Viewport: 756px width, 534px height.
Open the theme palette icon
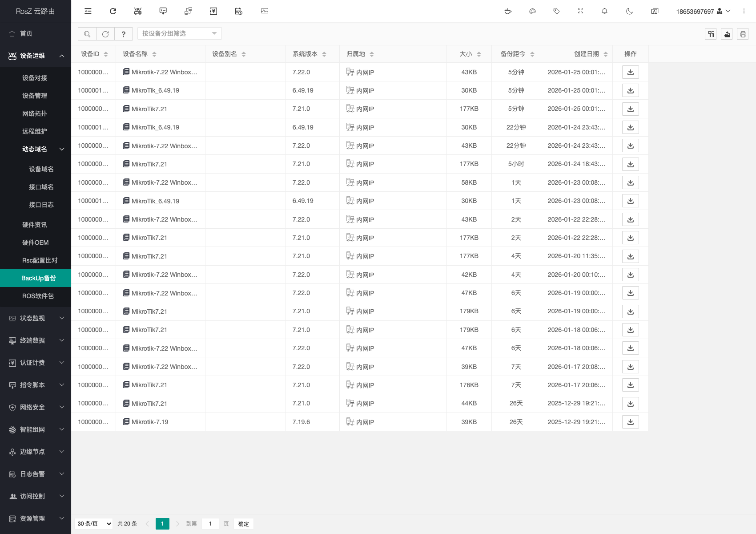pos(532,11)
